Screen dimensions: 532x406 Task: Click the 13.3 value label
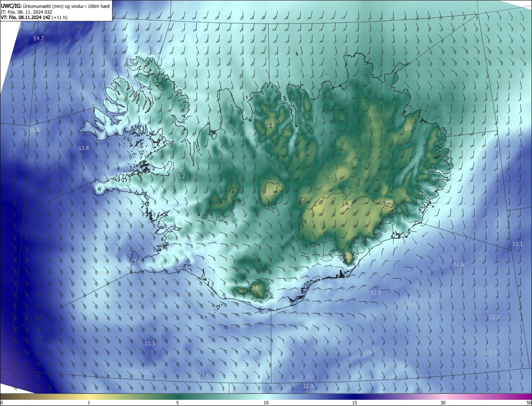(x=150, y=343)
